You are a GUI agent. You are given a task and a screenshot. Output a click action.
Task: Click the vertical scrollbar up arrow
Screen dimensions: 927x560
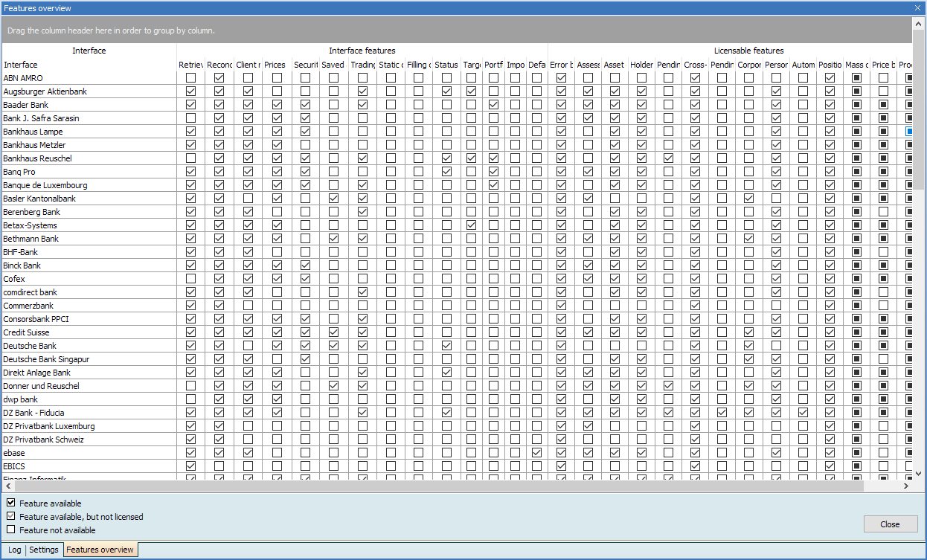[x=918, y=22]
